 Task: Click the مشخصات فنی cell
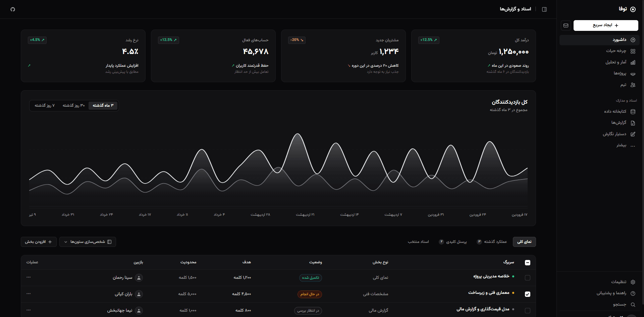click(376, 294)
